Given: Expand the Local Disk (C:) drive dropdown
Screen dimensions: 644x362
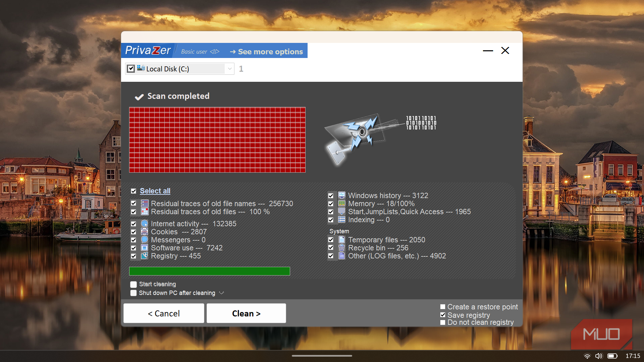Looking at the screenshot, I should pos(230,69).
